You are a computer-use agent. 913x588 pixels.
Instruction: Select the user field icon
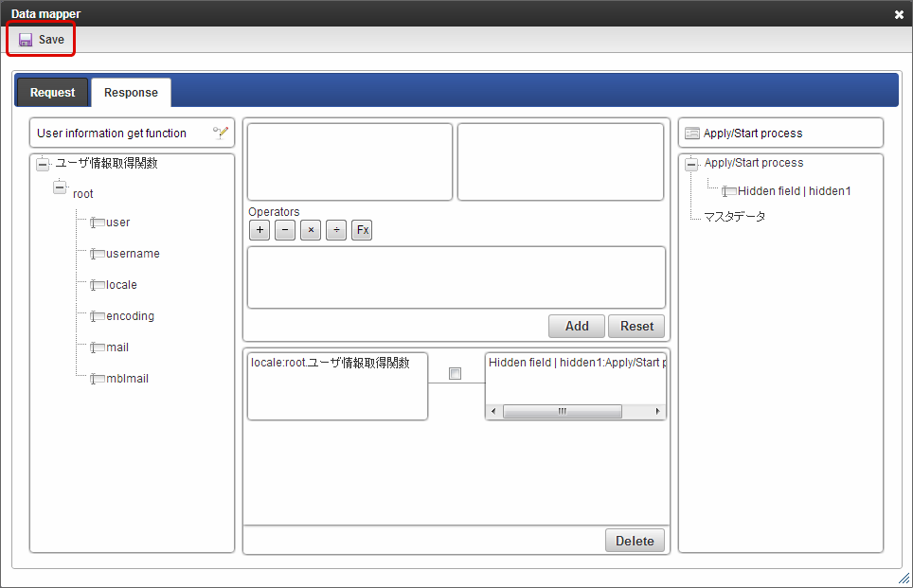click(x=98, y=223)
